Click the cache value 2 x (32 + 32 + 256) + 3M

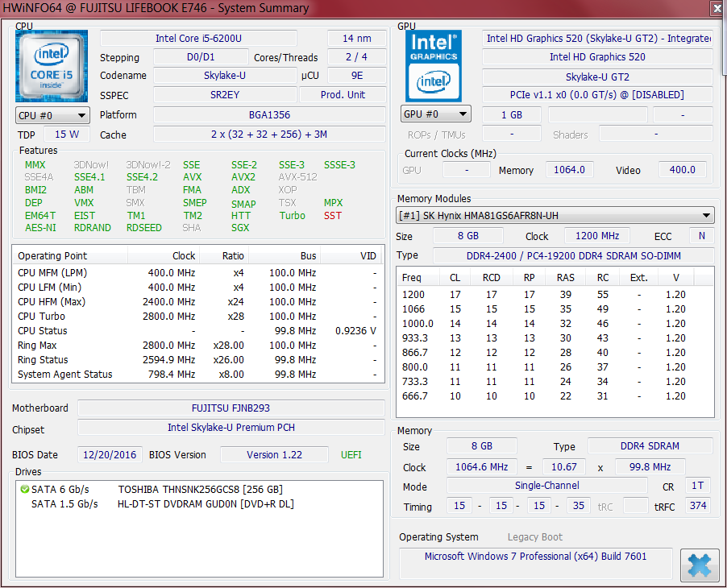click(269, 135)
